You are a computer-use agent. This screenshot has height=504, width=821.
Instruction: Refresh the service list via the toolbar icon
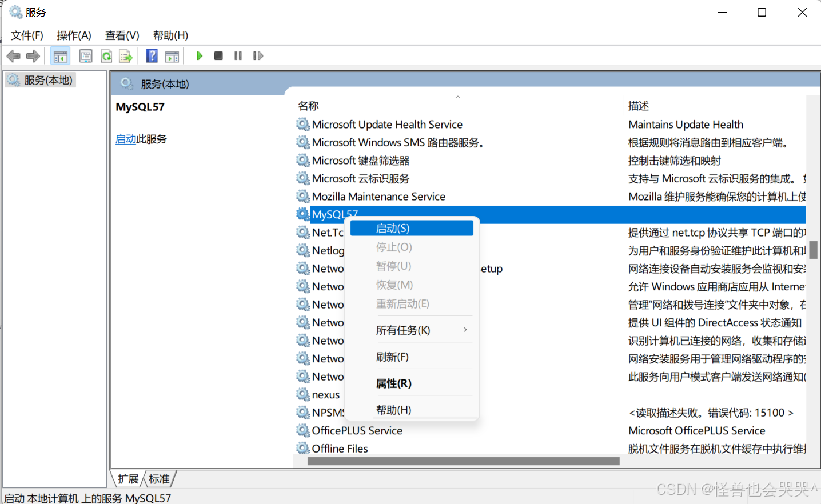tap(106, 55)
